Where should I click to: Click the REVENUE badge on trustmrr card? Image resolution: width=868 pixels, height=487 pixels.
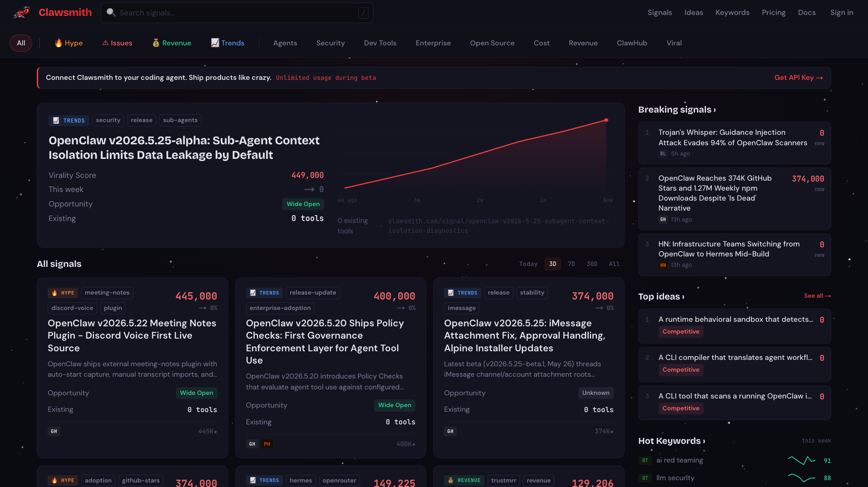tap(464, 480)
